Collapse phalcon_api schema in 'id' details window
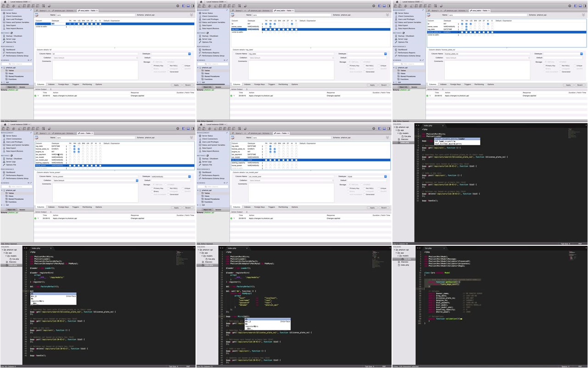 click(2, 68)
